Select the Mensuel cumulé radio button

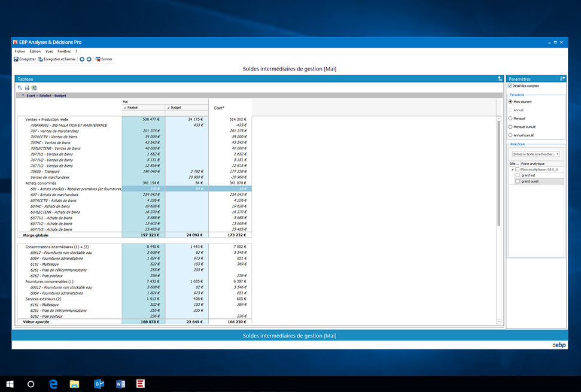(510, 127)
